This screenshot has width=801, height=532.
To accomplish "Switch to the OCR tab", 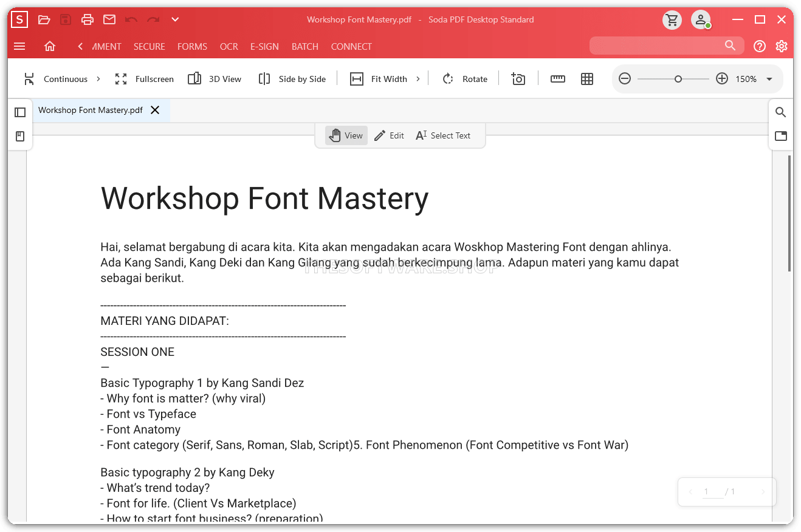I will tap(229, 46).
